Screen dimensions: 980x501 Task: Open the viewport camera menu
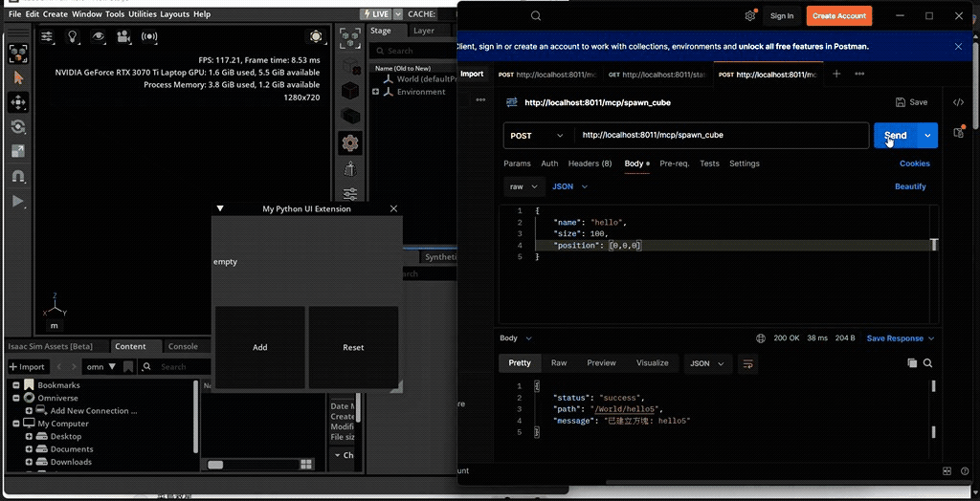(x=123, y=36)
